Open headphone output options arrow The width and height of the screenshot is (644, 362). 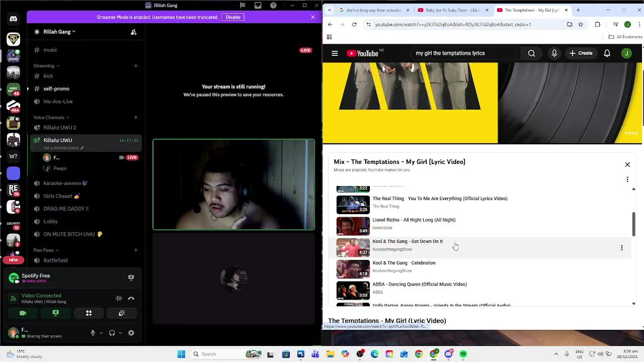120,333
